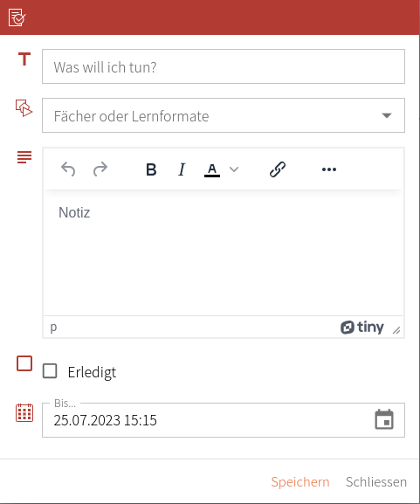Show more toolbar options (three dots)
The image size is (420, 504).
[x=329, y=169]
